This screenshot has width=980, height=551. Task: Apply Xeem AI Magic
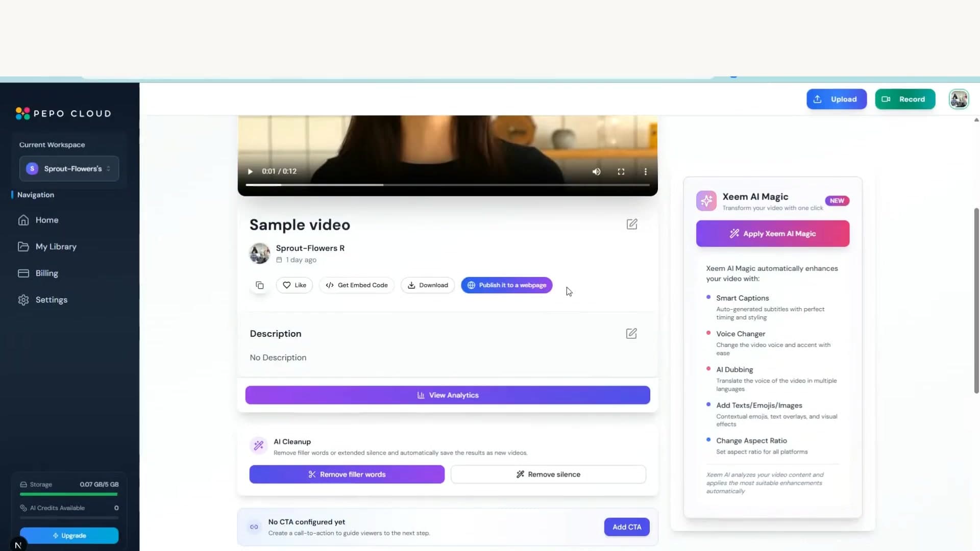773,234
